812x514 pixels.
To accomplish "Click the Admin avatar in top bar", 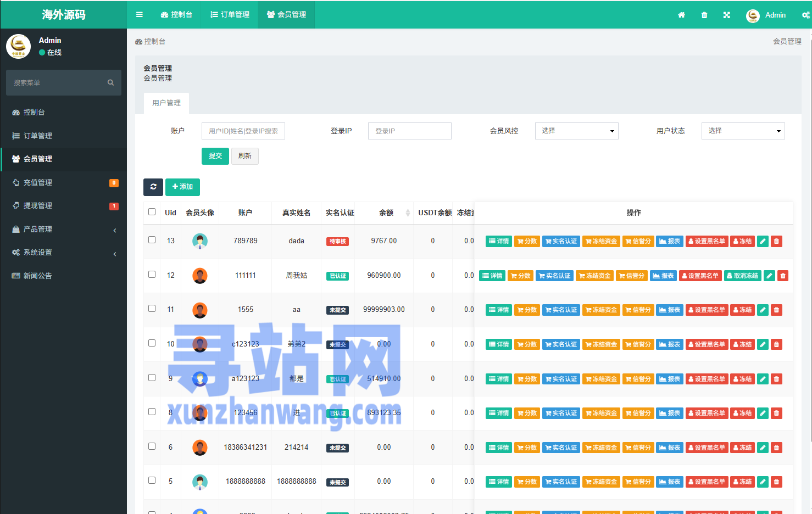I will tap(753, 16).
